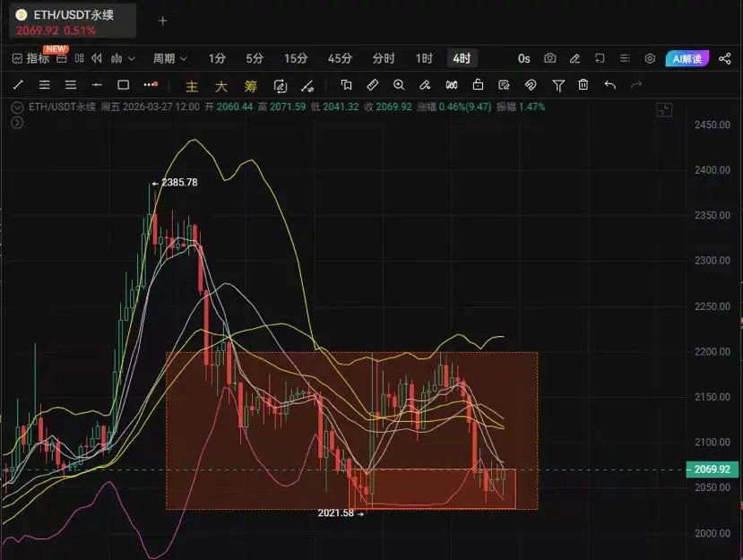Click the 2069.92 current price label
This screenshot has height=560, width=743.
(x=713, y=469)
